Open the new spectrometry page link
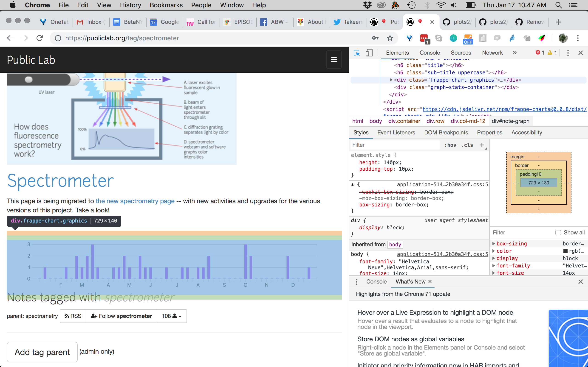Image resolution: width=588 pixels, height=367 pixels. 135,201
